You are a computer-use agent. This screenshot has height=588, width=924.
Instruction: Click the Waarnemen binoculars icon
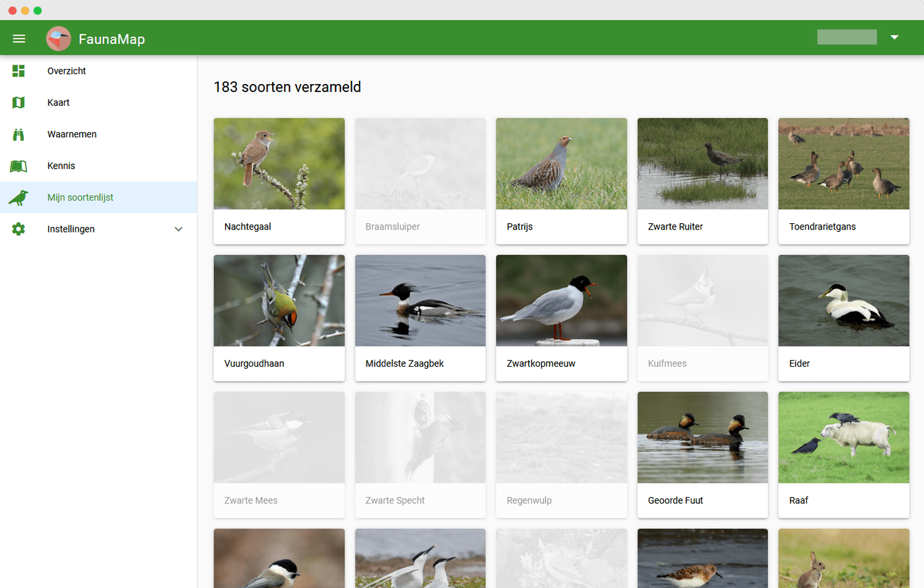[x=19, y=134]
